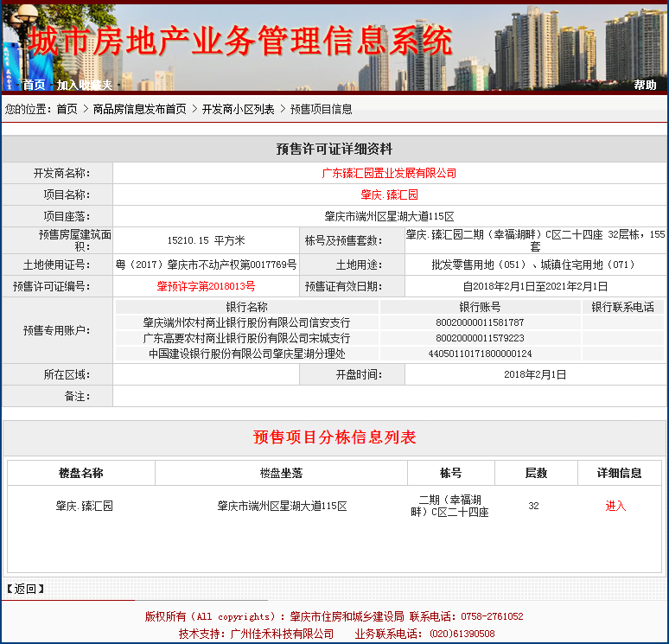Viewport: 669px width, 644px height.
Task: Click 预售项目信息 in the breadcrumb
Action: coord(321,109)
